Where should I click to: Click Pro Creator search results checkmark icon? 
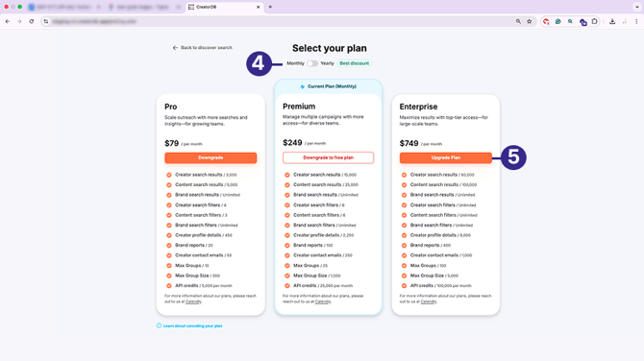[169, 175]
